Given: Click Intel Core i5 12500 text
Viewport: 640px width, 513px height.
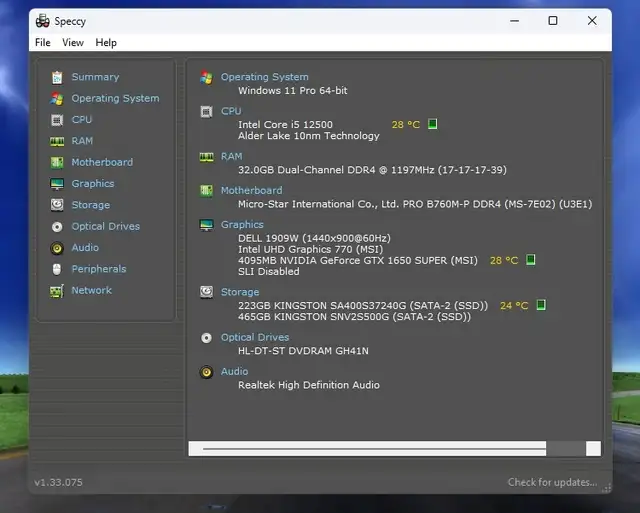Looking at the screenshot, I should click(285, 124).
